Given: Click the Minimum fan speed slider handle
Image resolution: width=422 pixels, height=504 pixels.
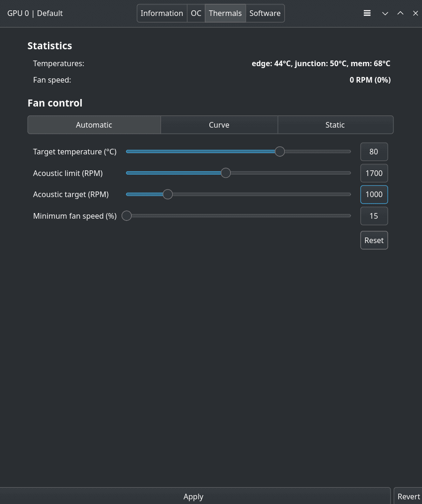Looking at the screenshot, I should pos(127,216).
